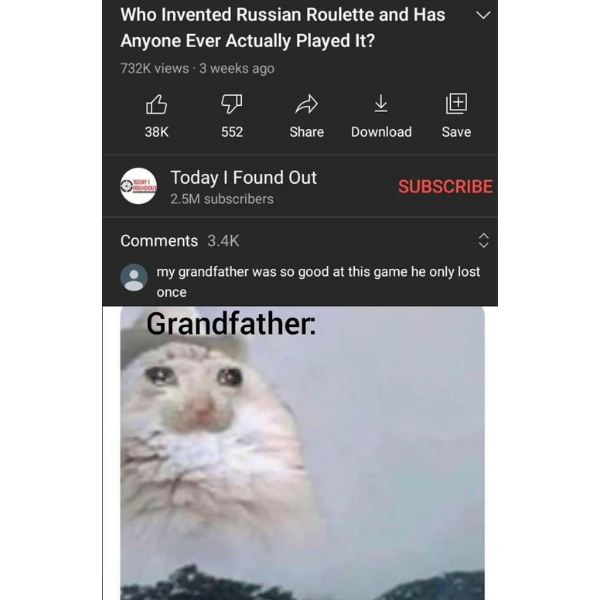
Task: Tap the thumbs-down dislike icon
Action: [x=232, y=104]
